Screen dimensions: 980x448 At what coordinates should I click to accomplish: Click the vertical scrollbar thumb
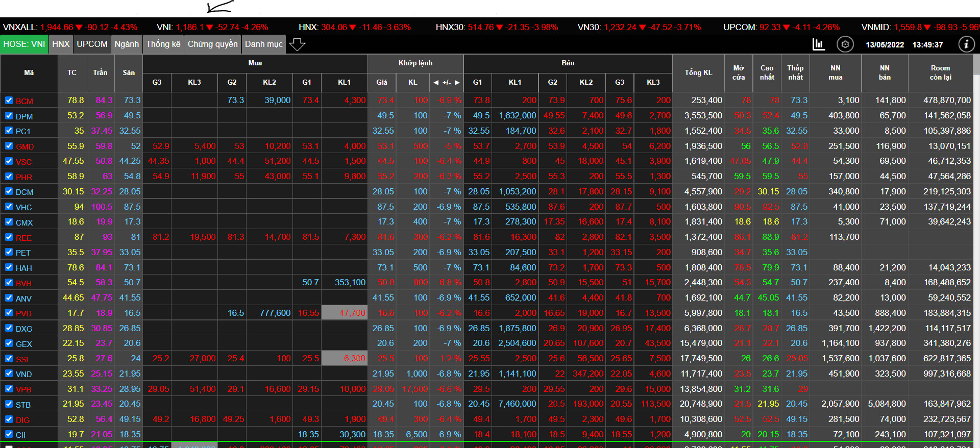tap(976, 65)
